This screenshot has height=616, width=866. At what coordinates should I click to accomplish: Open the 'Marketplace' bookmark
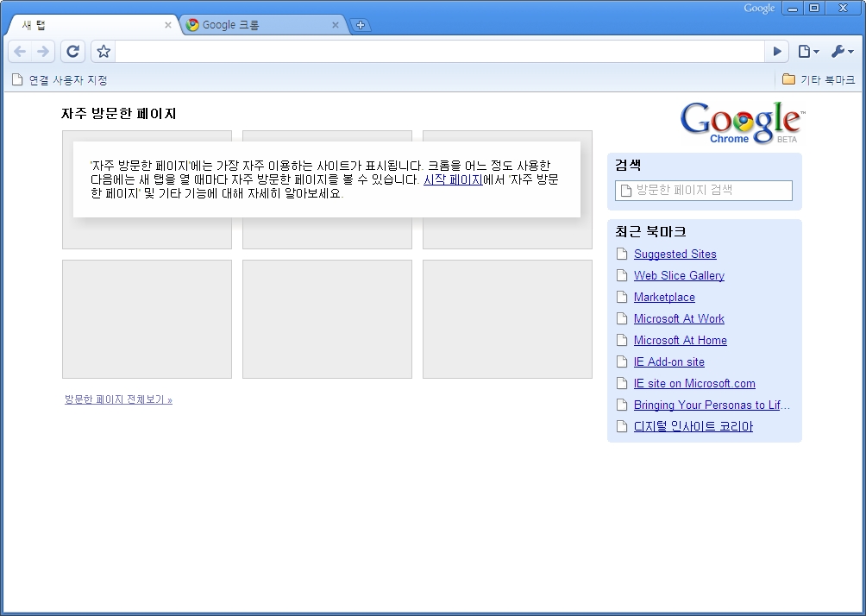[x=664, y=298]
